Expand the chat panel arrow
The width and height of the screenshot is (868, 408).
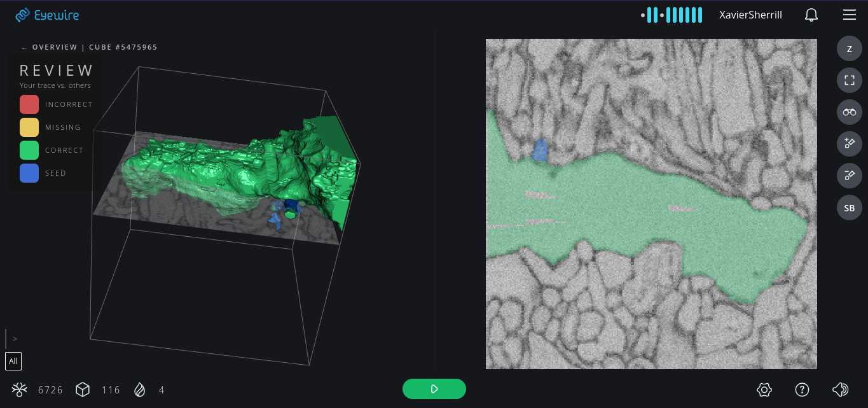point(15,339)
